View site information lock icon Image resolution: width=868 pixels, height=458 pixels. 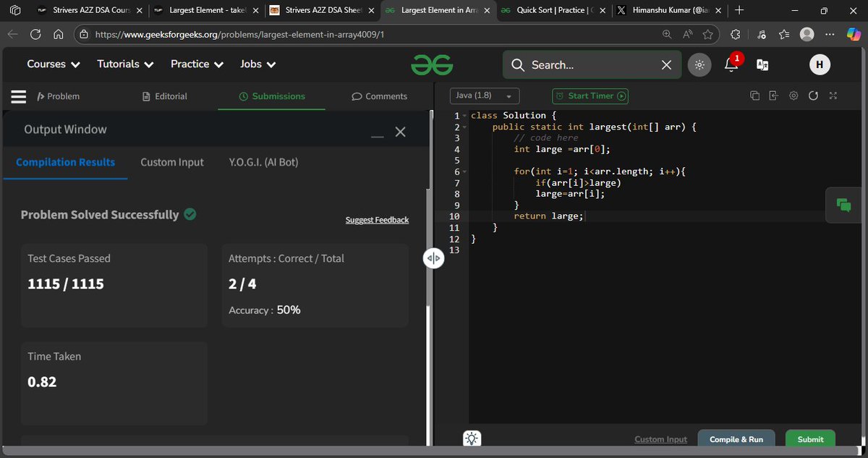point(84,34)
